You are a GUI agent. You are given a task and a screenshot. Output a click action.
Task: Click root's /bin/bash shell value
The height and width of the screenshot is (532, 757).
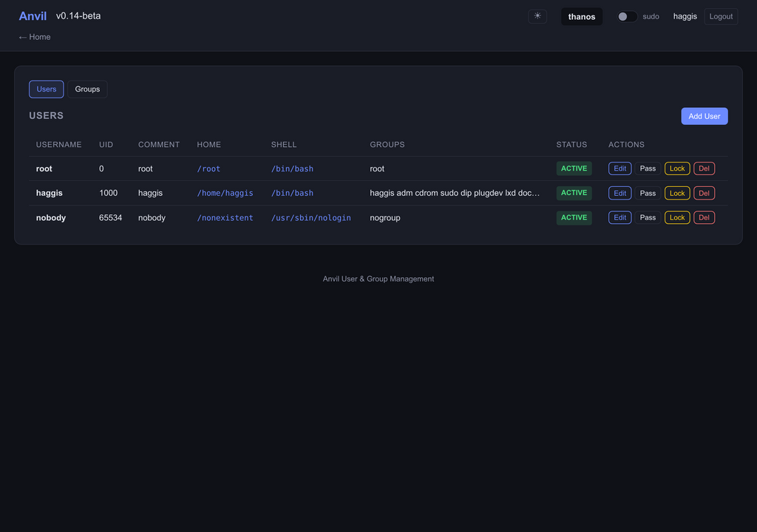point(292,168)
